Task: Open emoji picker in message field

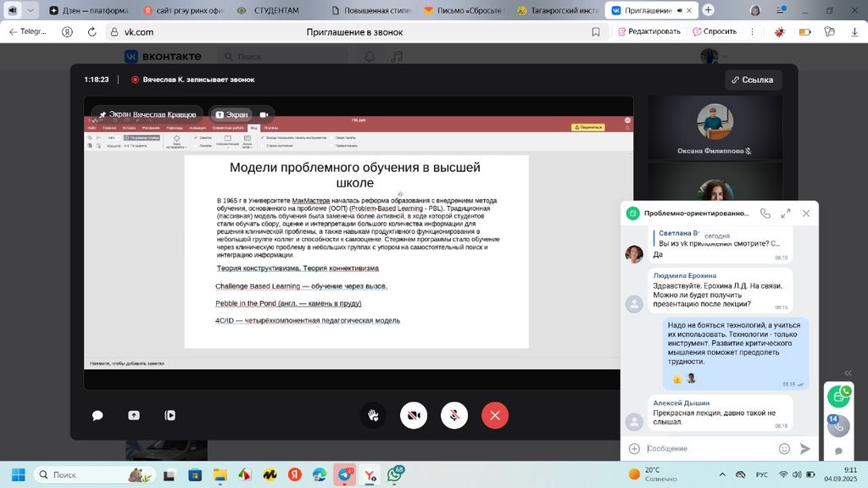Action: pyautogui.click(x=784, y=448)
